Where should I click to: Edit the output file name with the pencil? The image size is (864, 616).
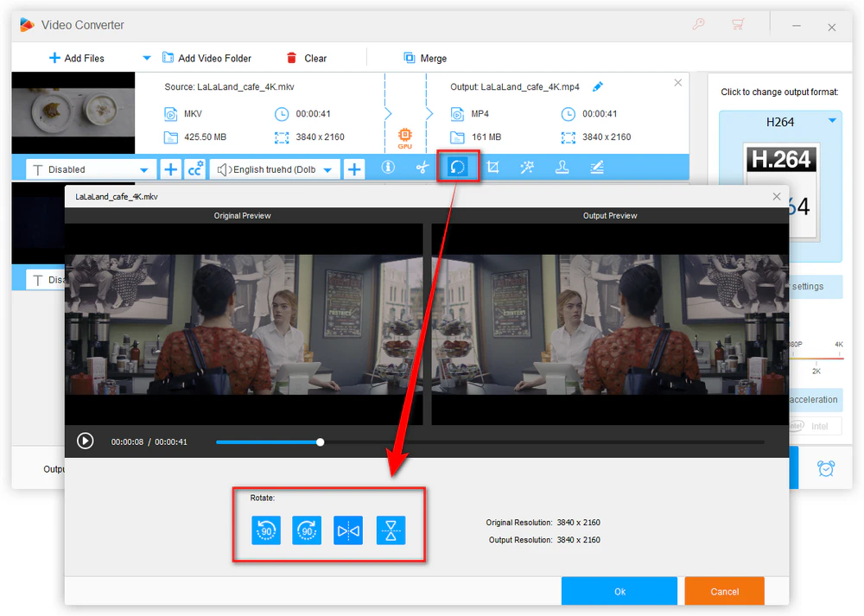click(x=598, y=86)
